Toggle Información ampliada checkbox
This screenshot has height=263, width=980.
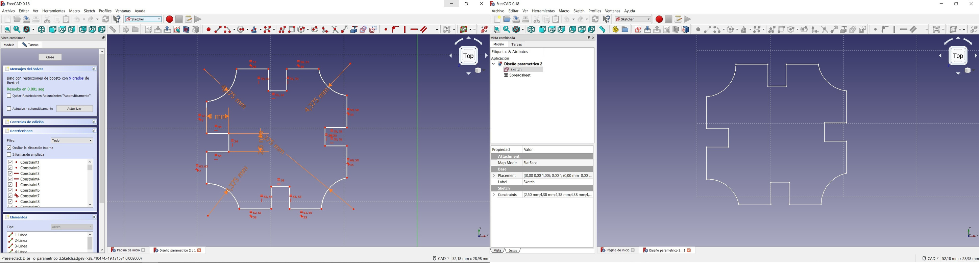pos(9,155)
